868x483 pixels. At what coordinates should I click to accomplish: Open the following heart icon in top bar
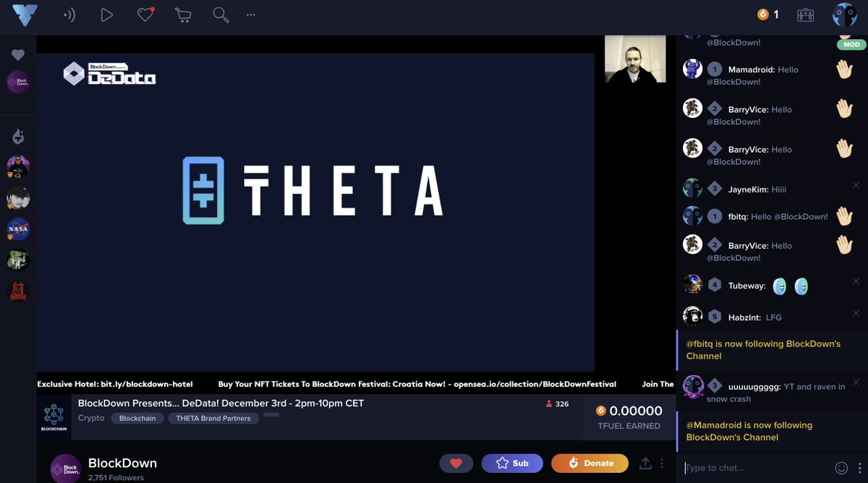pos(145,14)
